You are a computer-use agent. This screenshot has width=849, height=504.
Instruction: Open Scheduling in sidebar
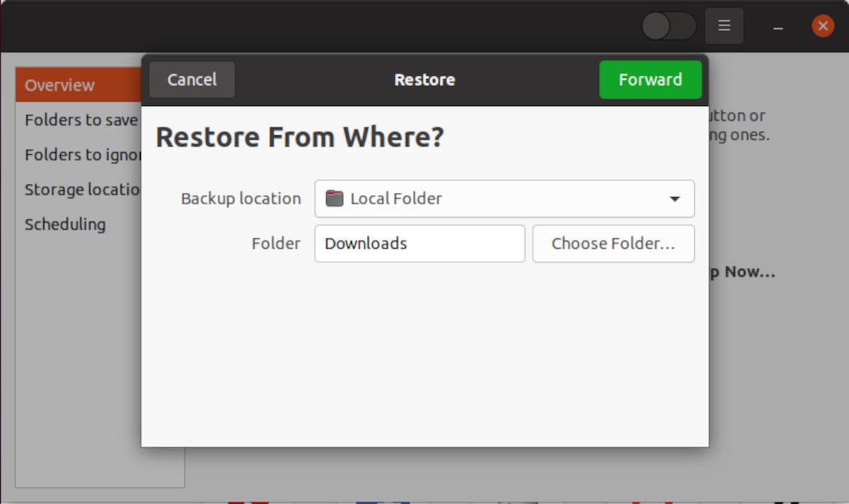[x=79, y=224]
